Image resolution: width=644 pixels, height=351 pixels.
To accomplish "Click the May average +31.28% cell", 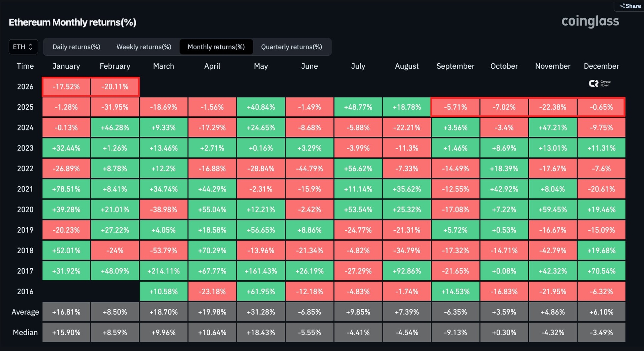I will tap(261, 312).
